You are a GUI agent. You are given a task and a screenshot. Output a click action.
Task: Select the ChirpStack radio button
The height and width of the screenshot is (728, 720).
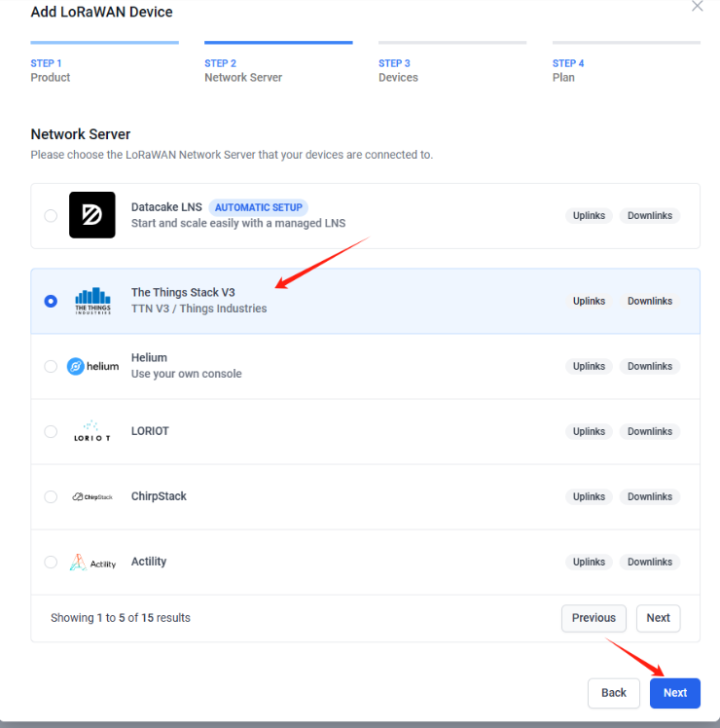pos(51,496)
